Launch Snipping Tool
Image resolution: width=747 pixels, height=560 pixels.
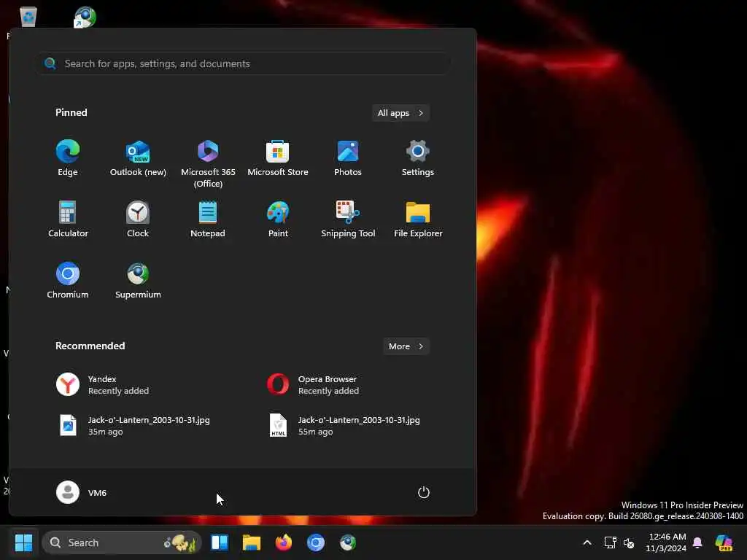(x=348, y=219)
